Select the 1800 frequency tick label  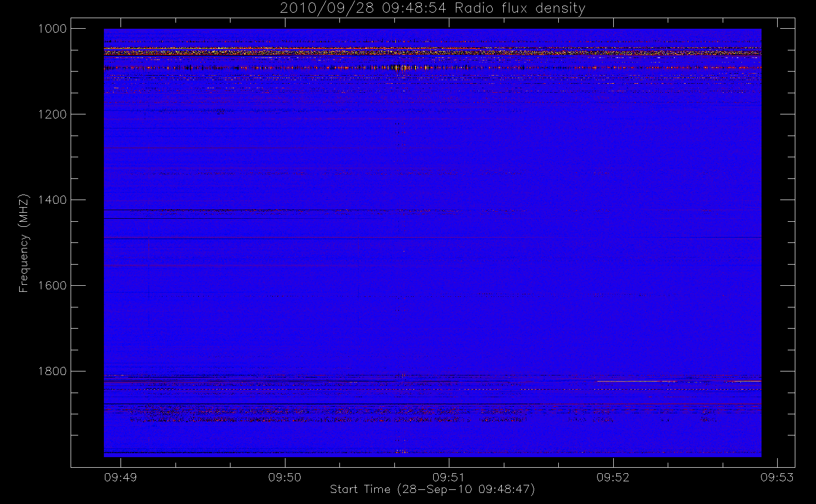[x=52, y=371]
